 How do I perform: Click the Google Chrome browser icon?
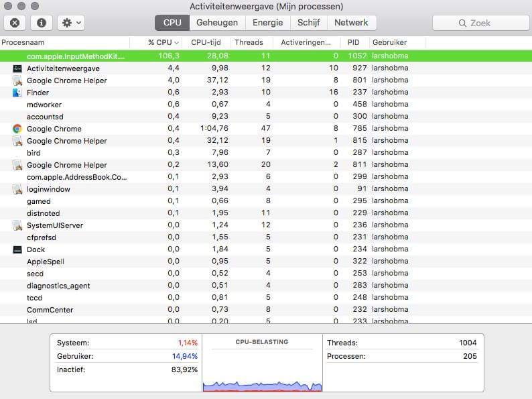(x=17, y=129)
